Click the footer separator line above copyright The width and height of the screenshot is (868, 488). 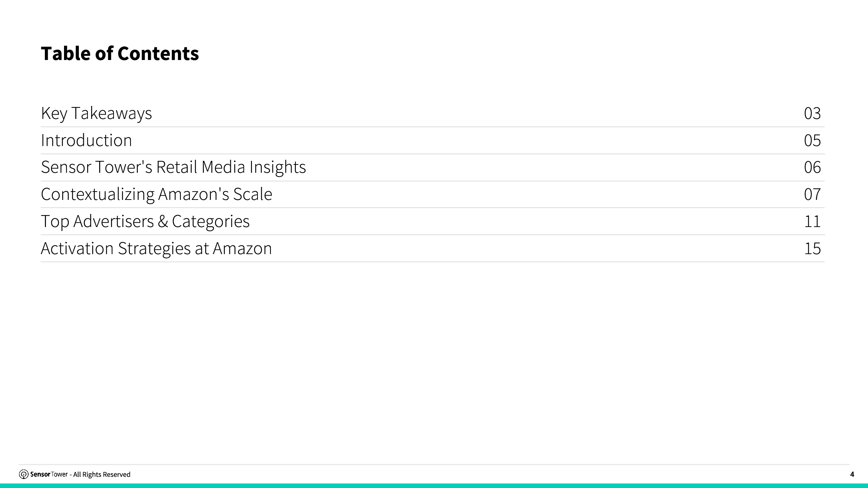[434, 465]
